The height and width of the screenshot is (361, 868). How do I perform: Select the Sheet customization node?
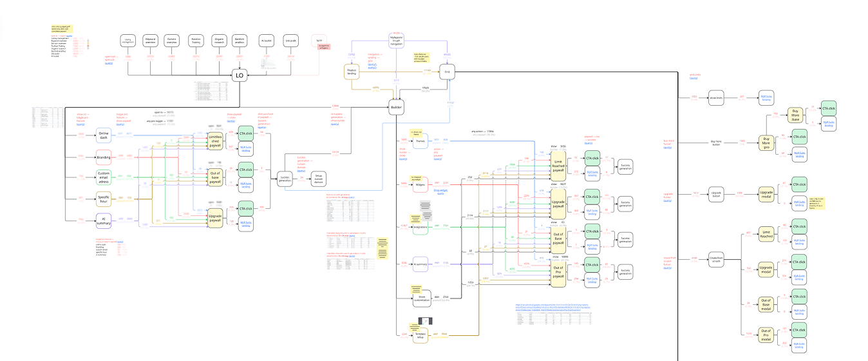(x=420, y=298)
